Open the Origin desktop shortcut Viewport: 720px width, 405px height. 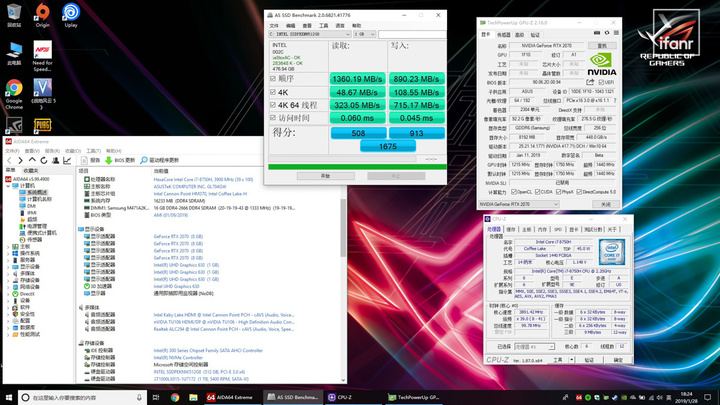[43, 15]
